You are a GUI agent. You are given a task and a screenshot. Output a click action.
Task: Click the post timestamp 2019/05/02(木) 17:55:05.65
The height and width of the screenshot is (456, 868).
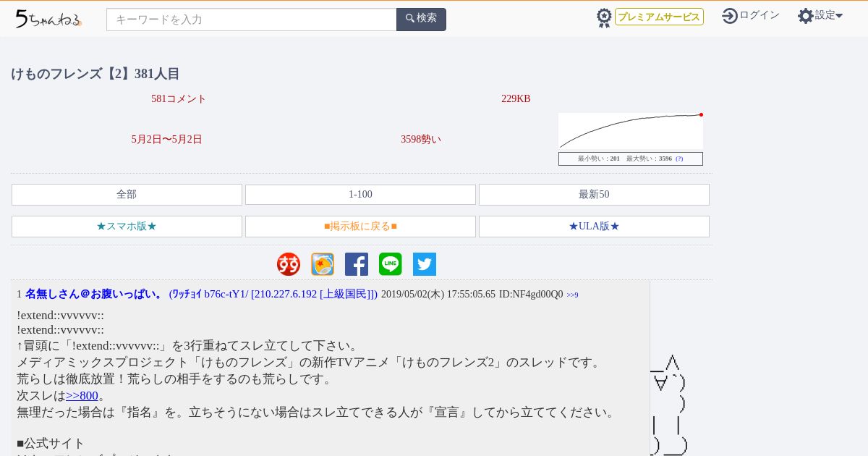[x=438, y=294]
